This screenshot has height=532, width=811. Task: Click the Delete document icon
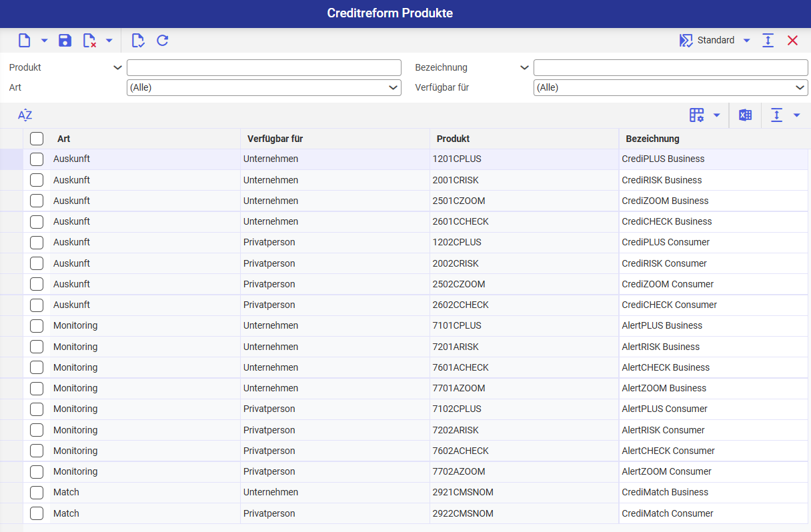point(89,41)
